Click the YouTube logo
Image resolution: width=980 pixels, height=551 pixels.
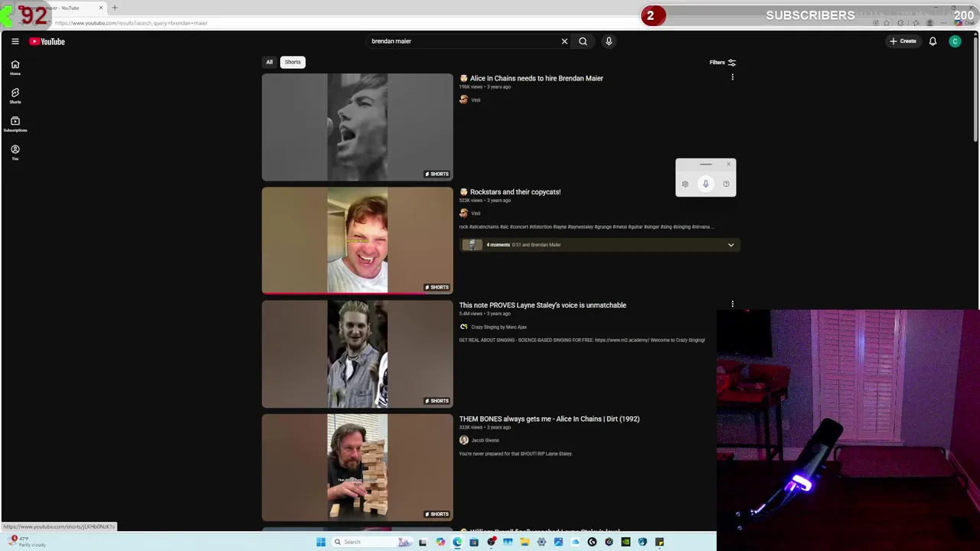pyautogui.click(x=47, y=41)
